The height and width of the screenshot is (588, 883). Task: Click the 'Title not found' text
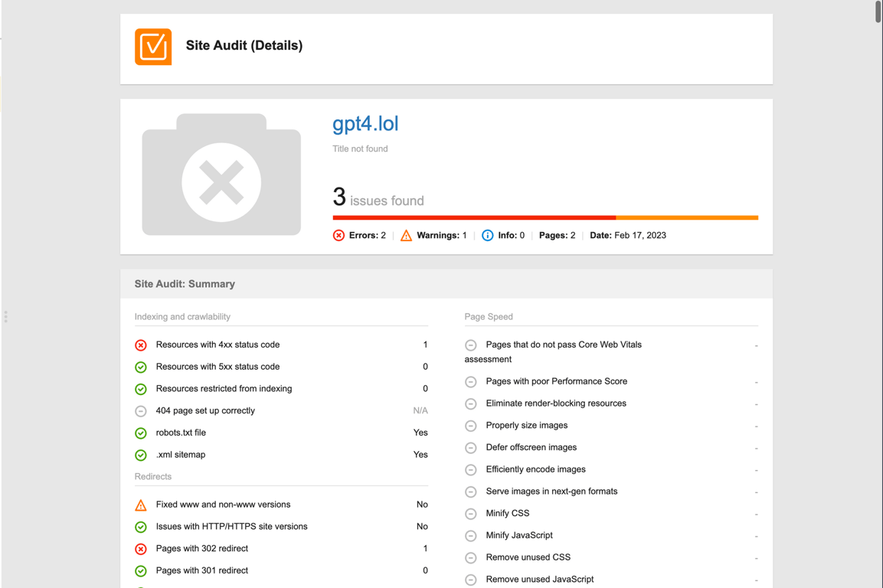(x=360, y=149)
